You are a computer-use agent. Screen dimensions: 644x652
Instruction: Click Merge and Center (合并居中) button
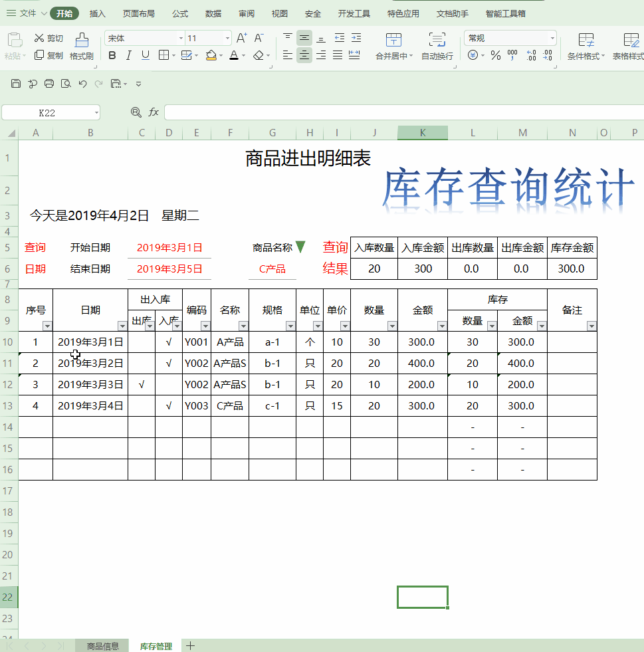click(x=393, y=46)
